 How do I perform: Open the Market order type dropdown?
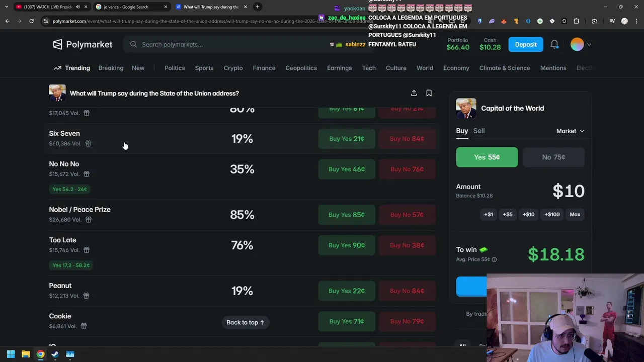[570, 131]
